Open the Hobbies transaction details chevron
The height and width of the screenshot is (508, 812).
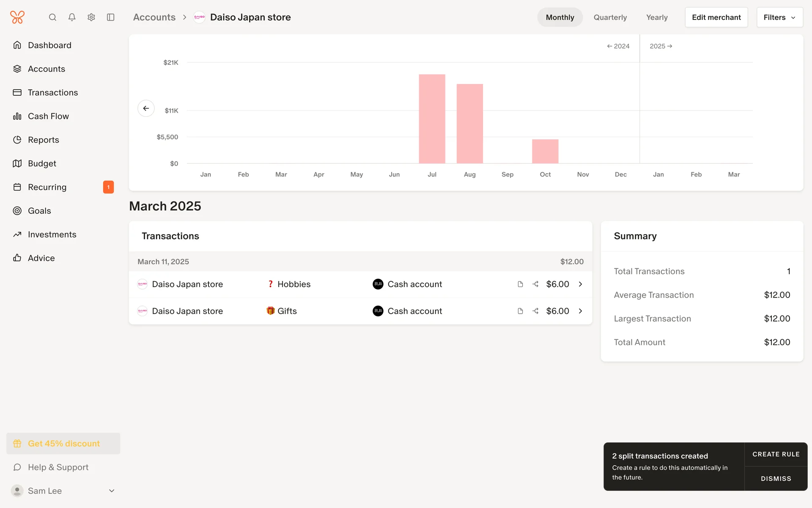[x=580, y=284]
